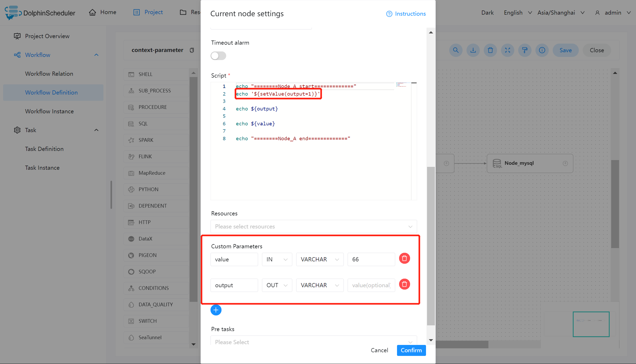Screen dimensions: 636x364
Task: Open the IN direction dropdown for value
Action: [277, 259]
